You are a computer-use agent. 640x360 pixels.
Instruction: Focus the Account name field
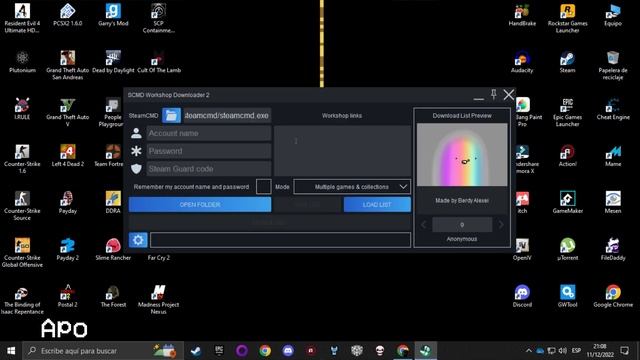click(x=209, y=133)
